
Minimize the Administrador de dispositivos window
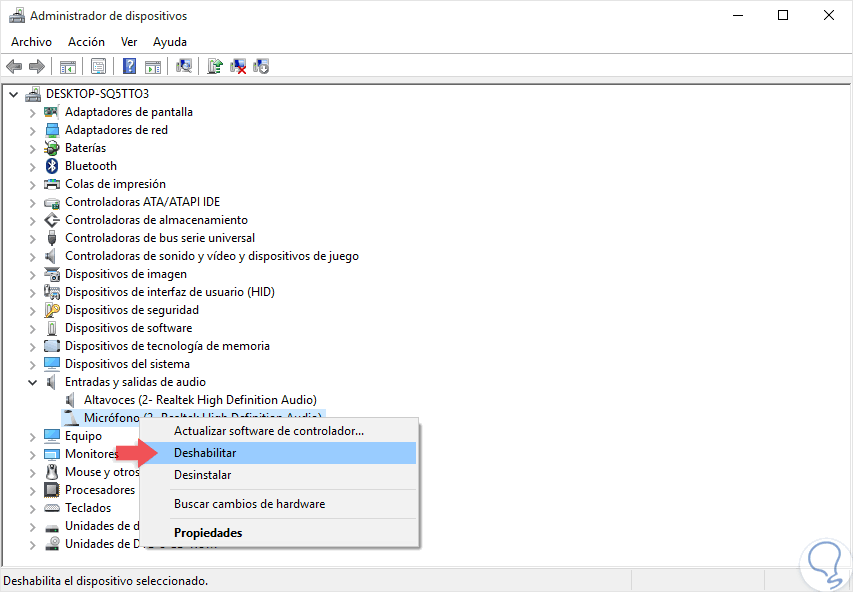click(738, 15)
